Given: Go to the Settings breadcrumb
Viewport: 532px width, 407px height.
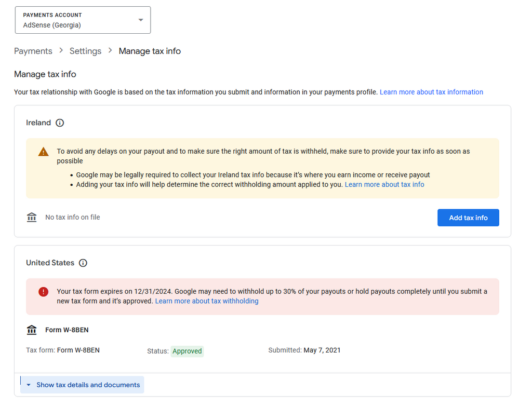Looking at the screenshot, I should 86,51.
